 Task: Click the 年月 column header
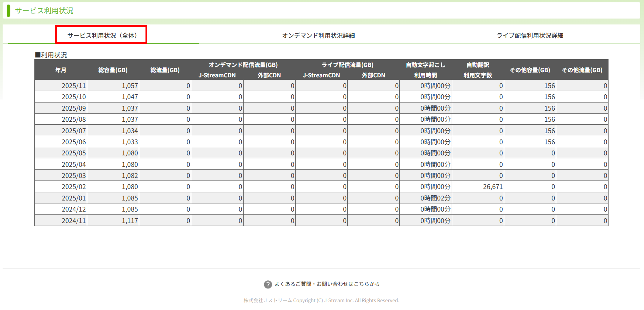pyautogui.click(x=61, y=70)
